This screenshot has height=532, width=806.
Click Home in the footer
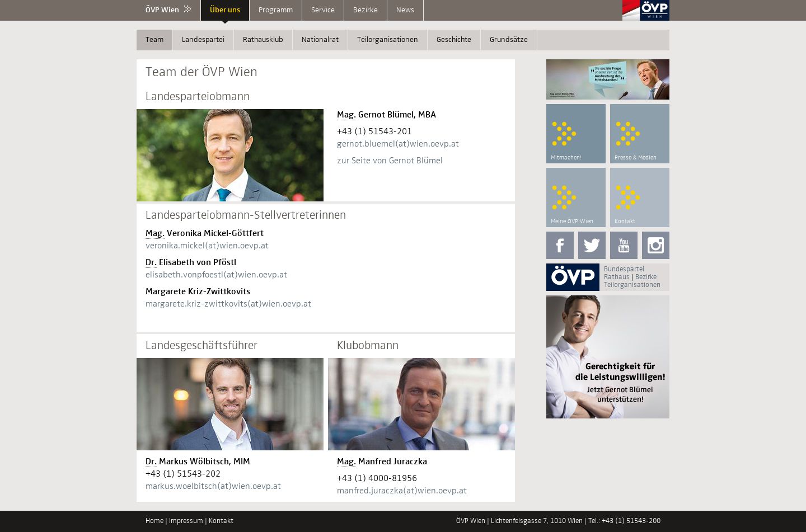click(x=154, y=521)
